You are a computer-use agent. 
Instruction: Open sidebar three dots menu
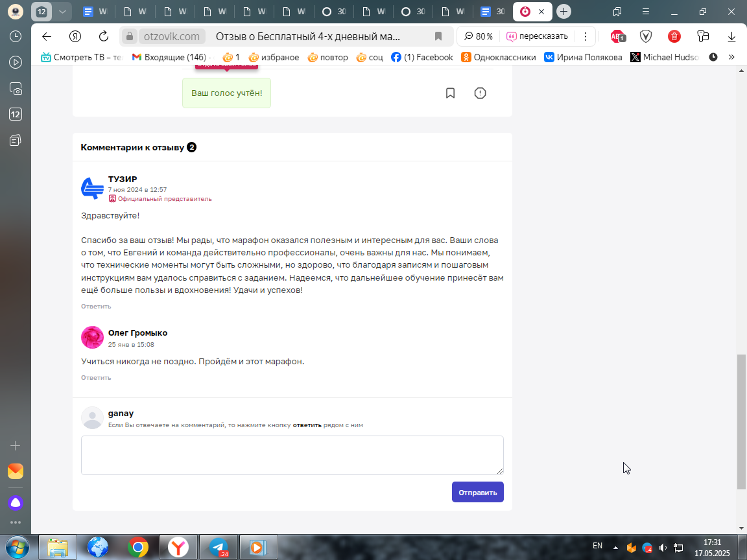pyautogui.click(x=16, y=522)
